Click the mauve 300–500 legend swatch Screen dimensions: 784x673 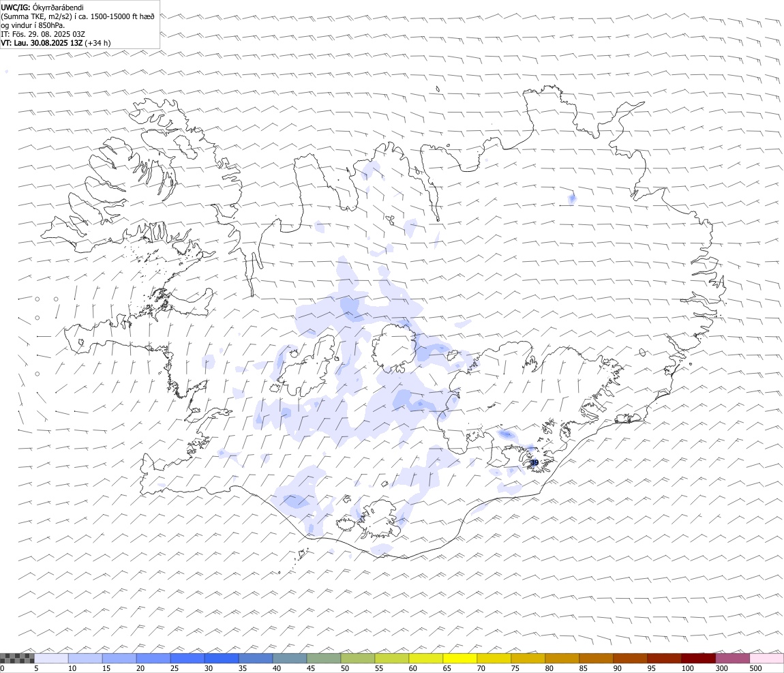pyautogui.click(x=732, y=658)
